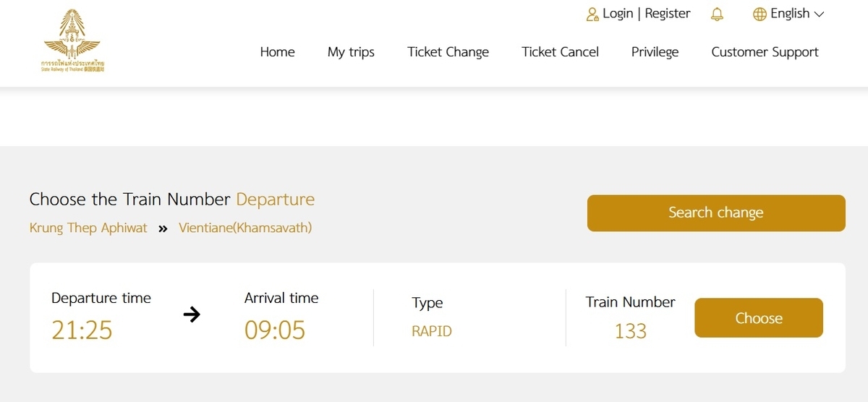868x402 pixels.
Task: Open the English language selector
Action: pyautogui.click(x=788, y=14)
